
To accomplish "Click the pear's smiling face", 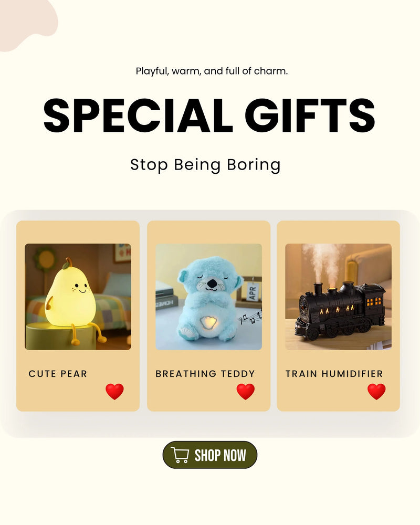I will coord(80,288).
